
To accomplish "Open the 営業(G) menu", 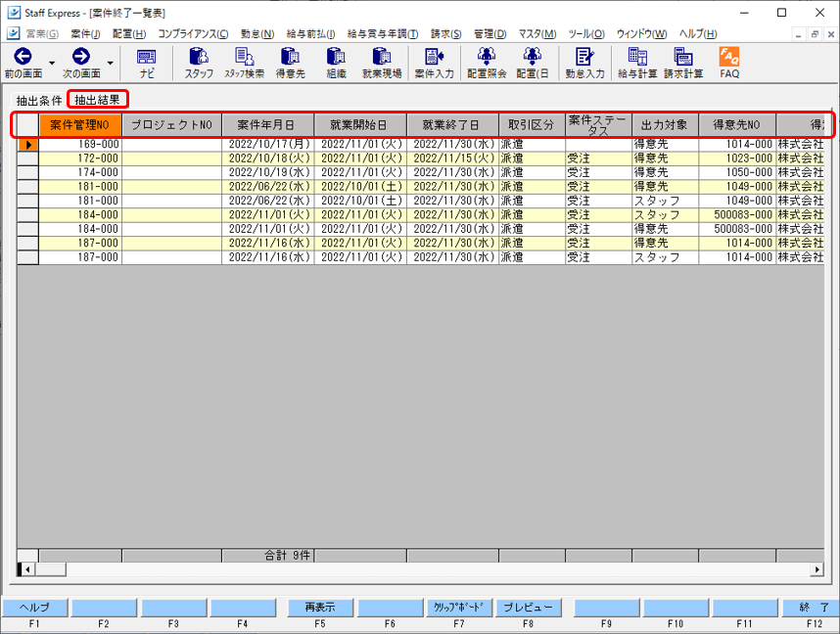I will click(x=42, y=33).
